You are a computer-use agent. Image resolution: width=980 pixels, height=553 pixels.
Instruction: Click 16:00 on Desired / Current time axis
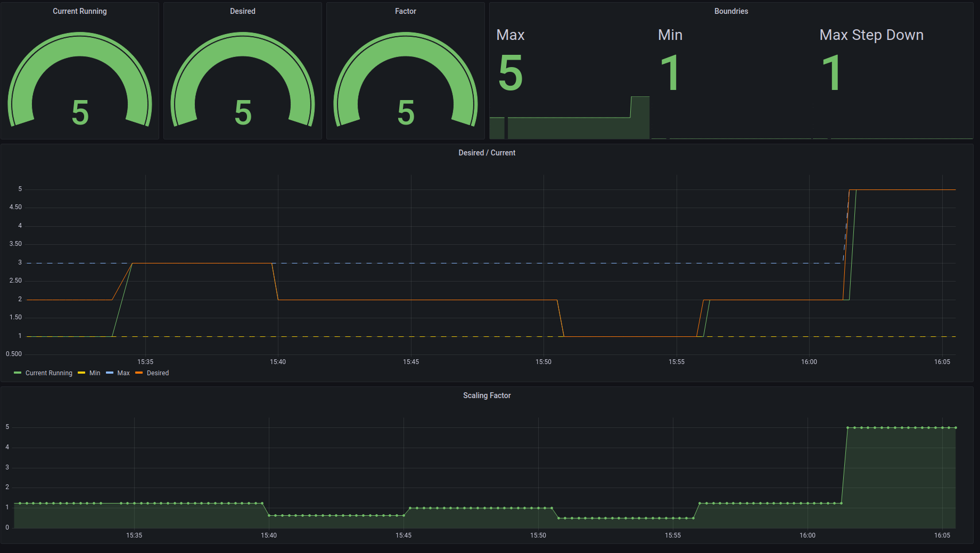(809, 362)
